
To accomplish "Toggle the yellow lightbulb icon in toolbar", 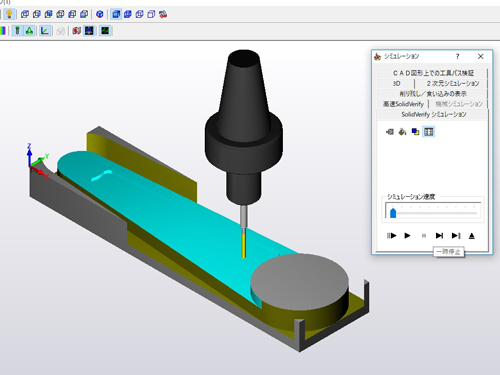I will (9, 14).
